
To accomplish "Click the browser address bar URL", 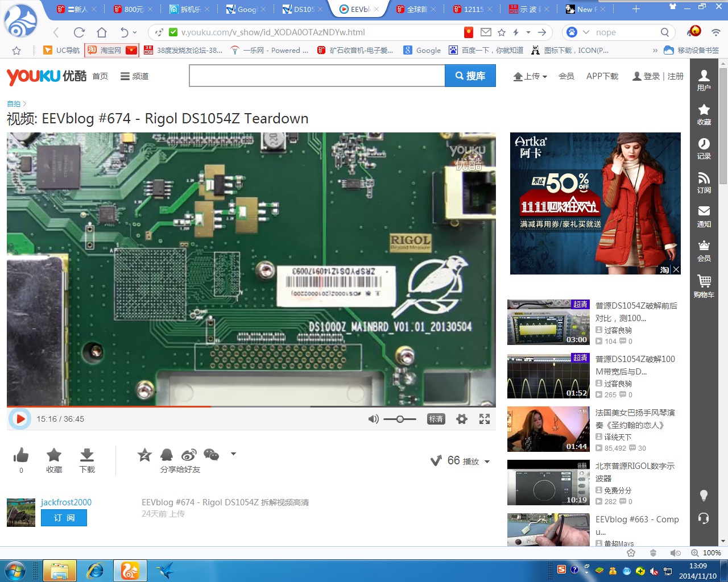I will (273, 32).
